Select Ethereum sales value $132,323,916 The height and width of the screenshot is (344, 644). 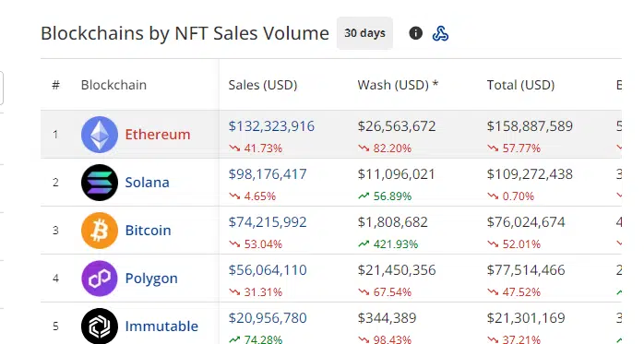(271, 126)
